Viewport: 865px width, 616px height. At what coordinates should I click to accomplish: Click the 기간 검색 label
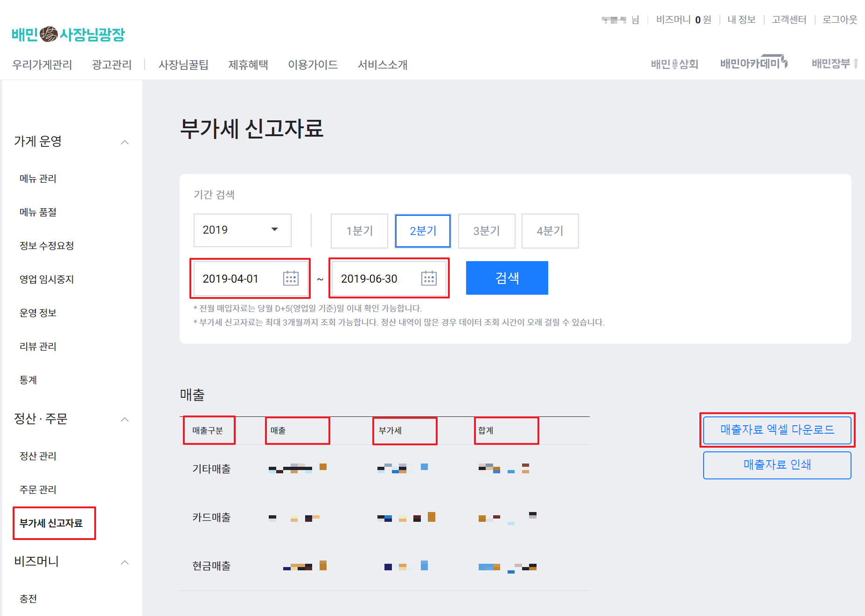coord(214,194)
